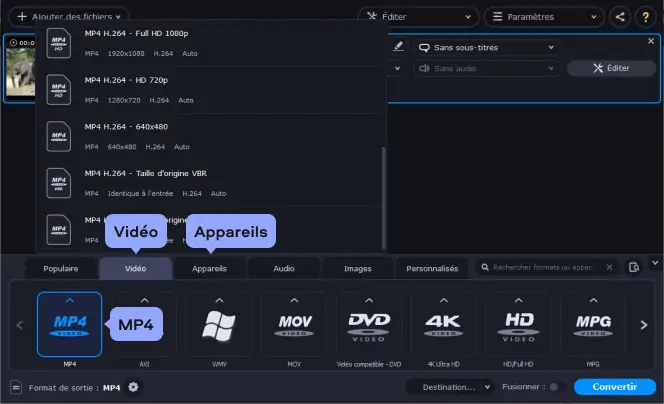Choose the WMV Windows format icon
The image size is (664, 404).
[x=219, y=324]
